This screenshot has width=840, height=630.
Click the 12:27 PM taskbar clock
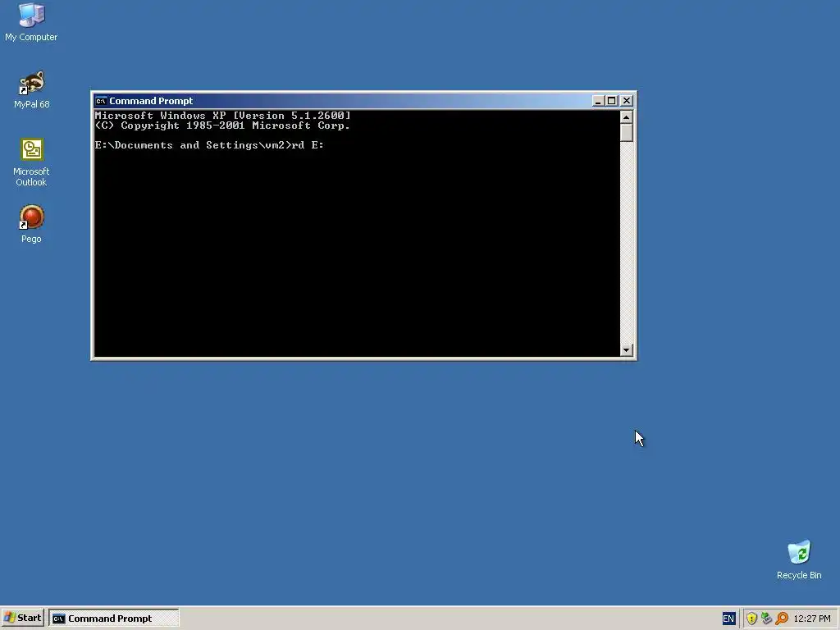(x=811, y=619)
